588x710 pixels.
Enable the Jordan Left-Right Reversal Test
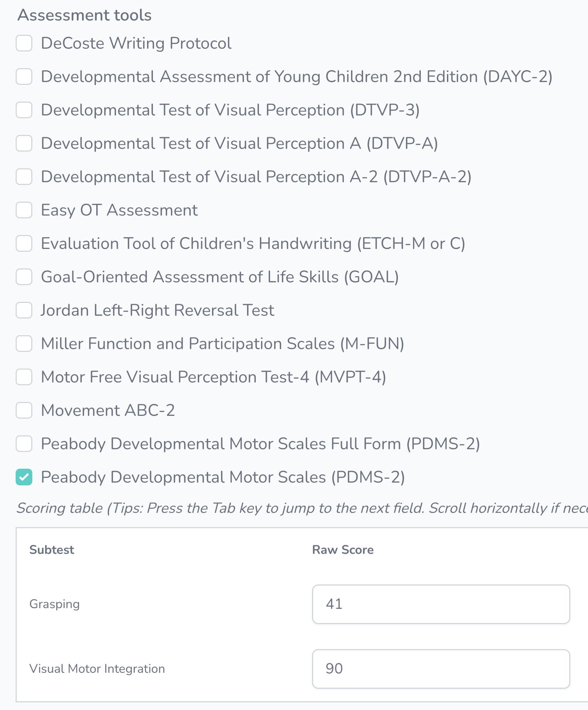point(24,311)
